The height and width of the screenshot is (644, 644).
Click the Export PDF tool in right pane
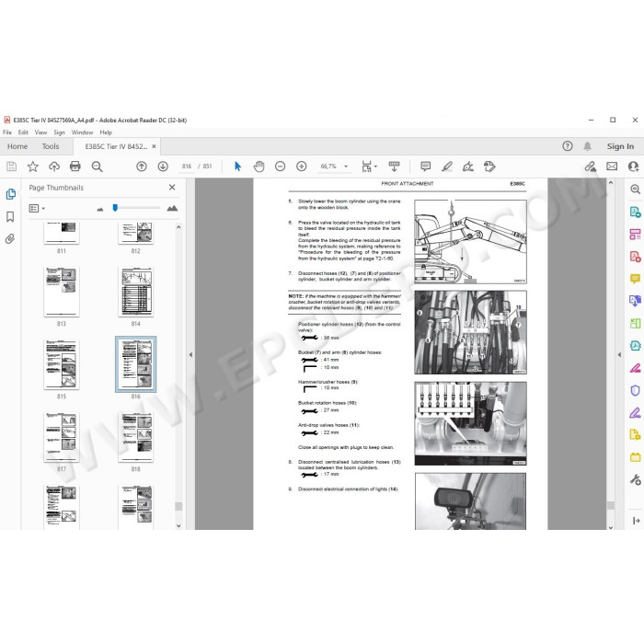click(635, 212)
